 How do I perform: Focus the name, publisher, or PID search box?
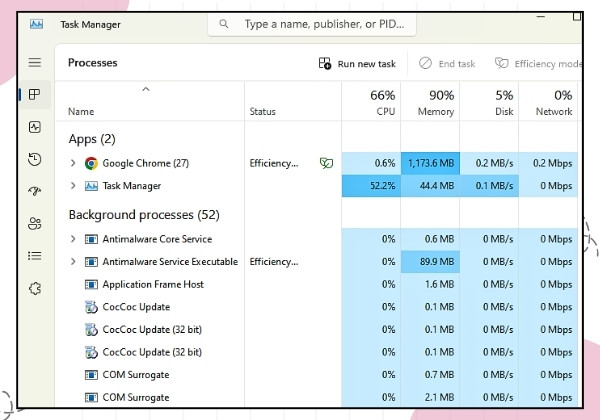[x=312, y=24]
